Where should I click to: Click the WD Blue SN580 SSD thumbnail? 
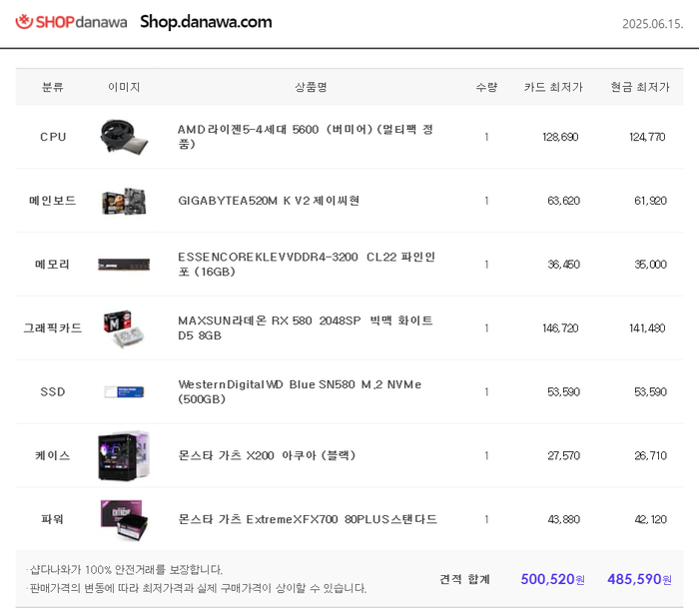(x=124, y=391)
